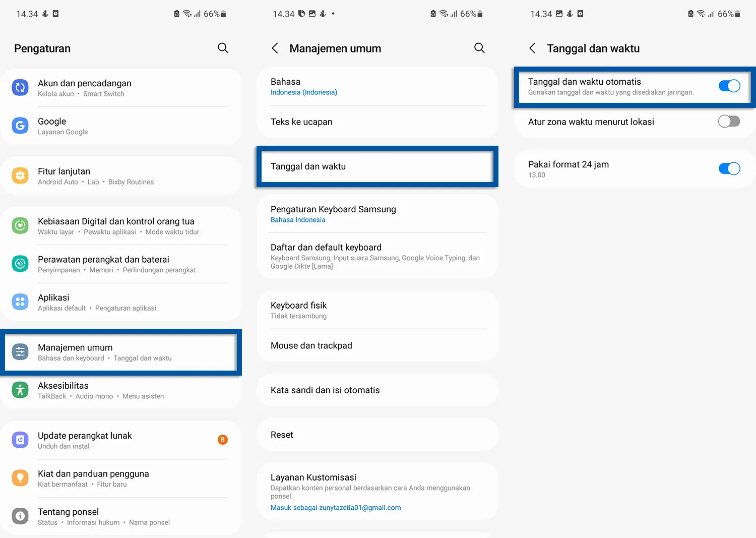Open search in Manajemen umum header
Viewport: 756px width, 538px height.
[x=479, y=48]
